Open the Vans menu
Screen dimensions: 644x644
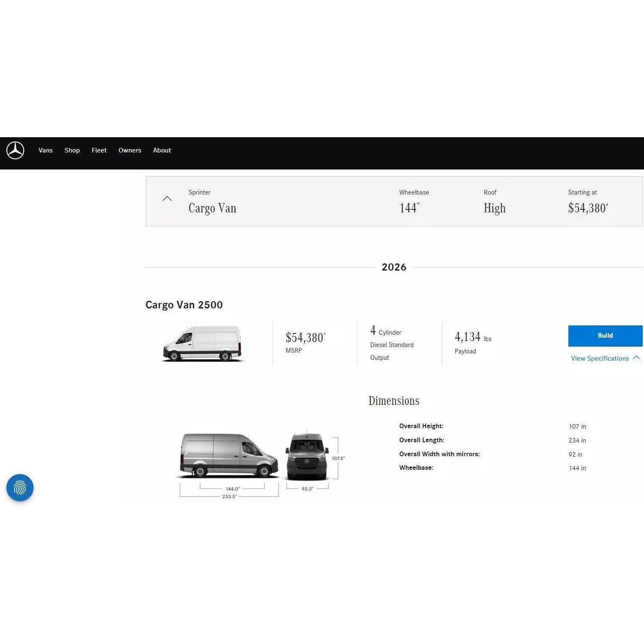click(x=45, y=150)
